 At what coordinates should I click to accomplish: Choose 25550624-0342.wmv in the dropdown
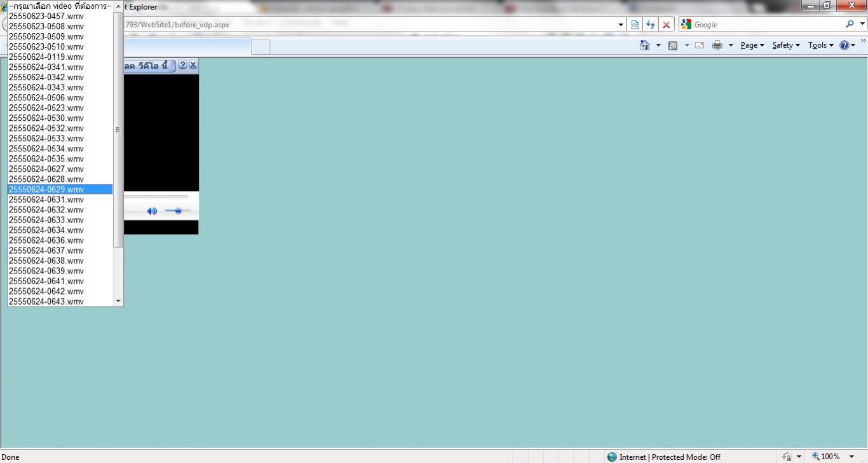(60, 77)
